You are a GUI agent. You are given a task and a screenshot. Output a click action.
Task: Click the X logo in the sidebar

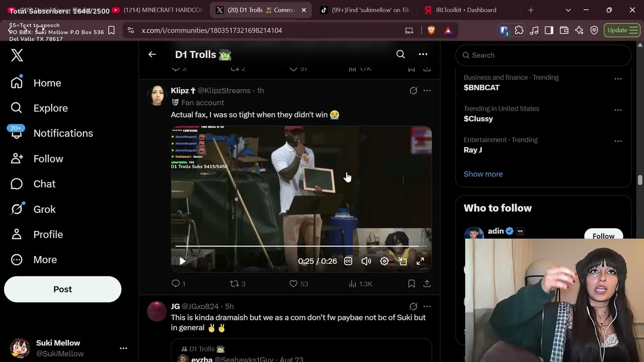(17, 55)
